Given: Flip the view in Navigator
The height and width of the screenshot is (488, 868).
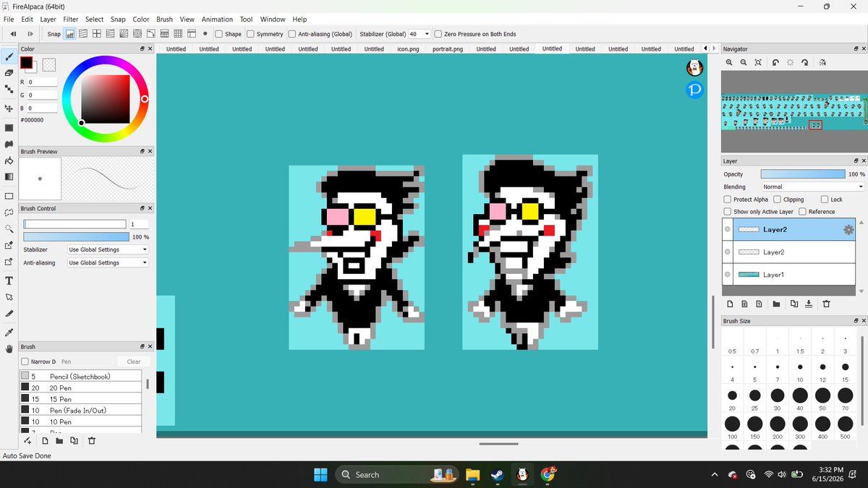Looking at the screenshot, I should [x=822, y=63].
